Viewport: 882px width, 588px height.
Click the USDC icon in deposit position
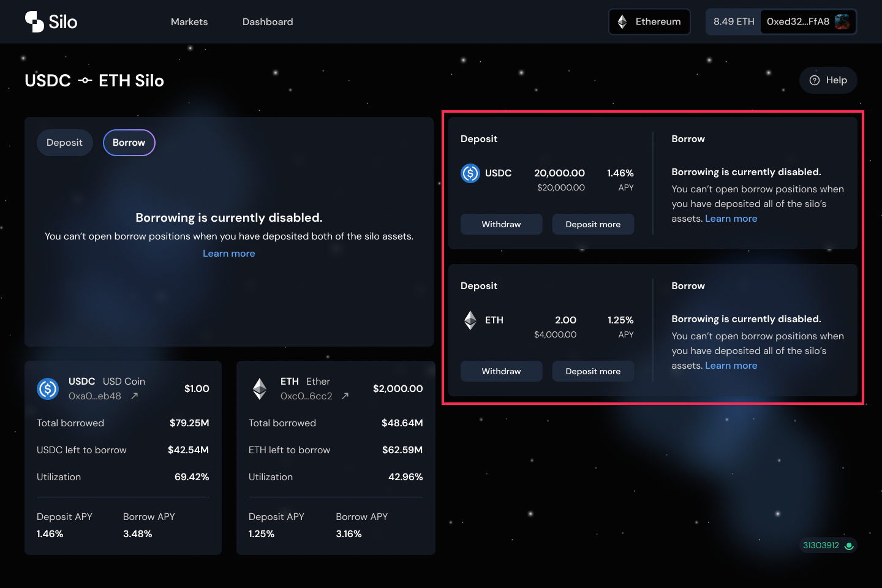pos(470,173)
